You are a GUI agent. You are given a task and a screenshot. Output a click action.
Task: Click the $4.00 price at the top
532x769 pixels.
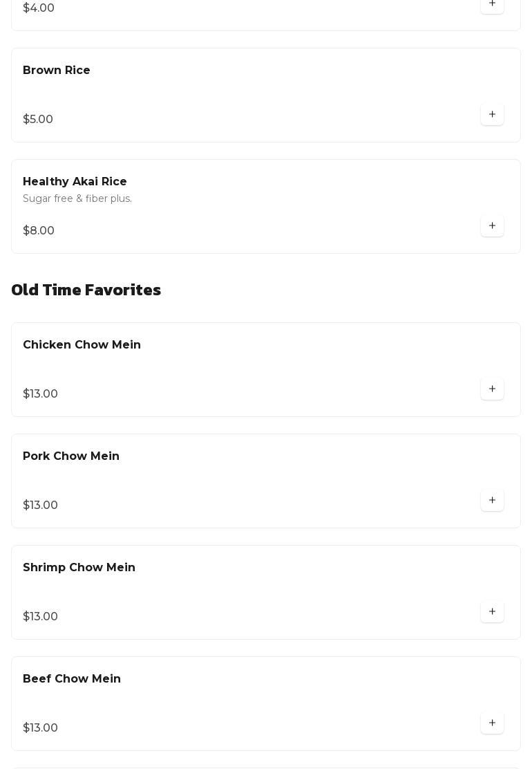[x=39, y=8]
